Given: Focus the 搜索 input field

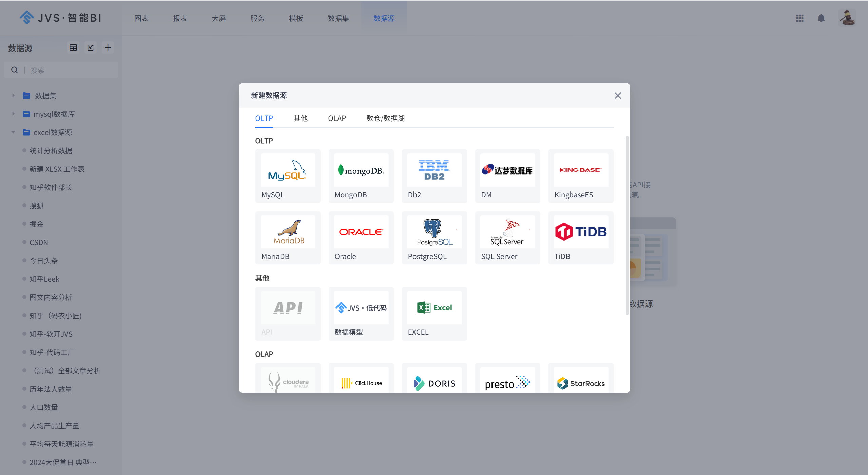Looking at the screenshot, I should coord(61,70).
